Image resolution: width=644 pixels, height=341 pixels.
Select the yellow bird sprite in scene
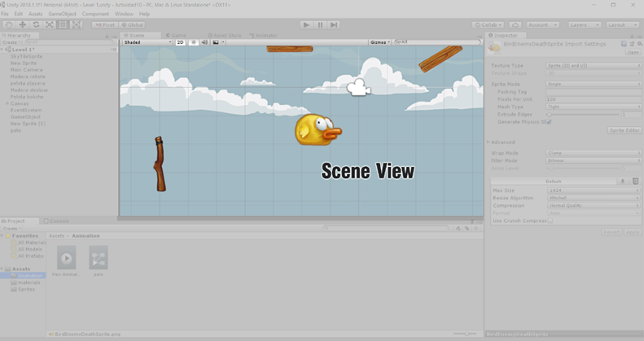point(318,129)
